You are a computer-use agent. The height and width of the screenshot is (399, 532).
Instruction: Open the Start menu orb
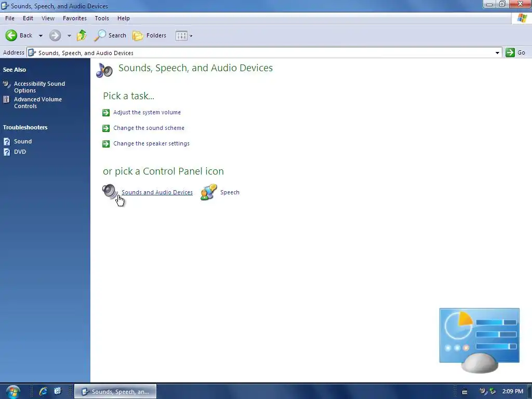pos(13,392)
